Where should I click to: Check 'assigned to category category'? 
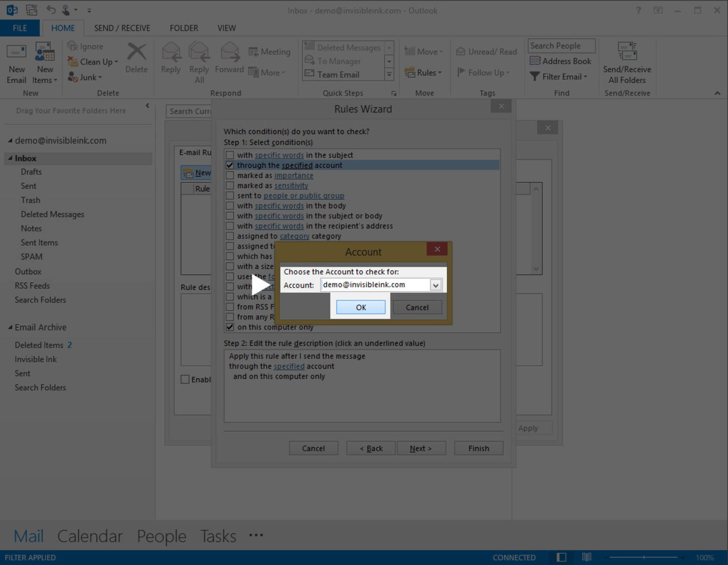click(x=230, y=236)
